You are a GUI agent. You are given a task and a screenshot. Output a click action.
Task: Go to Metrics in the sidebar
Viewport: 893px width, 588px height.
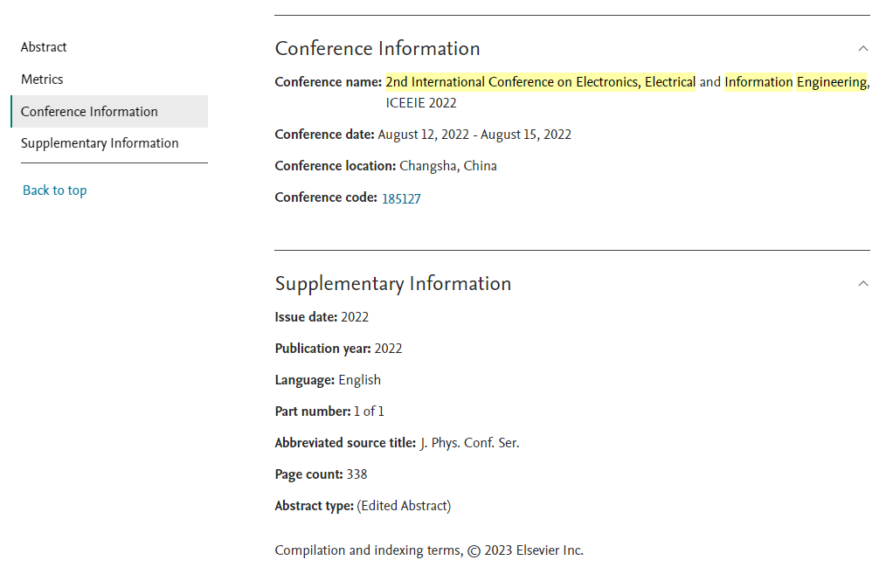coord(42,80)
